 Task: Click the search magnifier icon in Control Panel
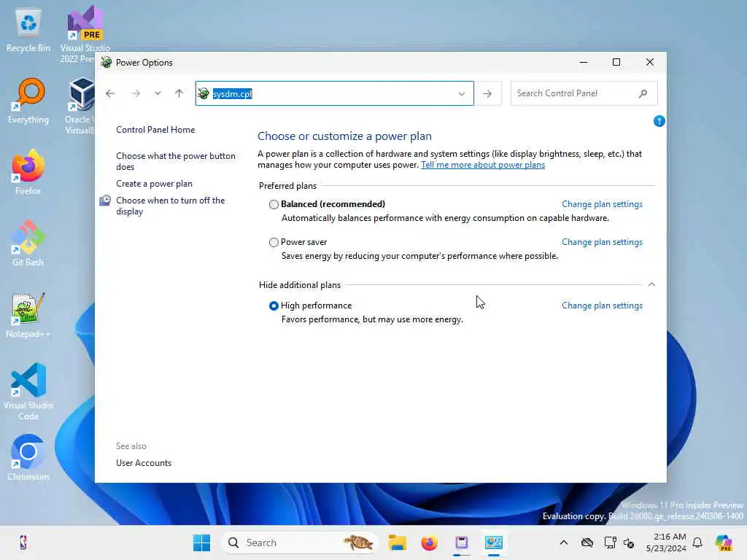coord(643,93)
